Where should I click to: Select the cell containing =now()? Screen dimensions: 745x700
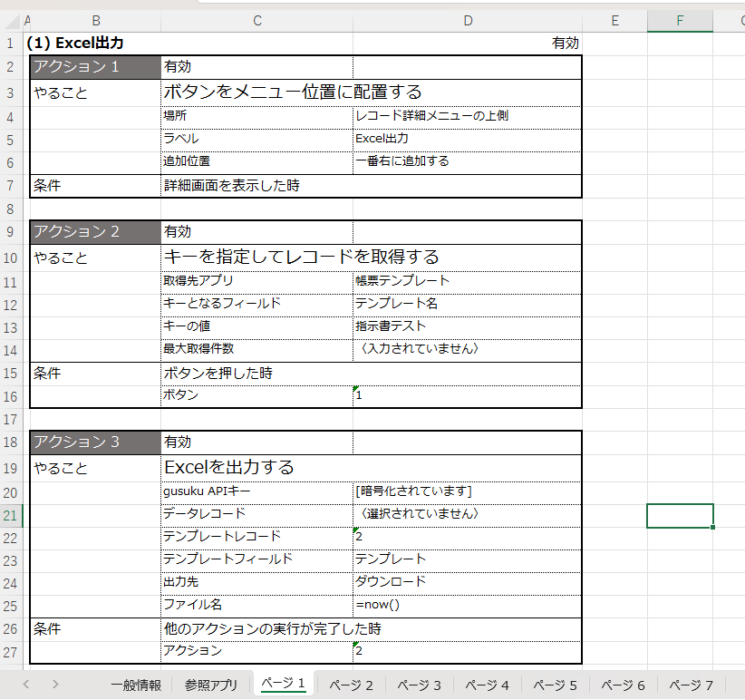467,605
